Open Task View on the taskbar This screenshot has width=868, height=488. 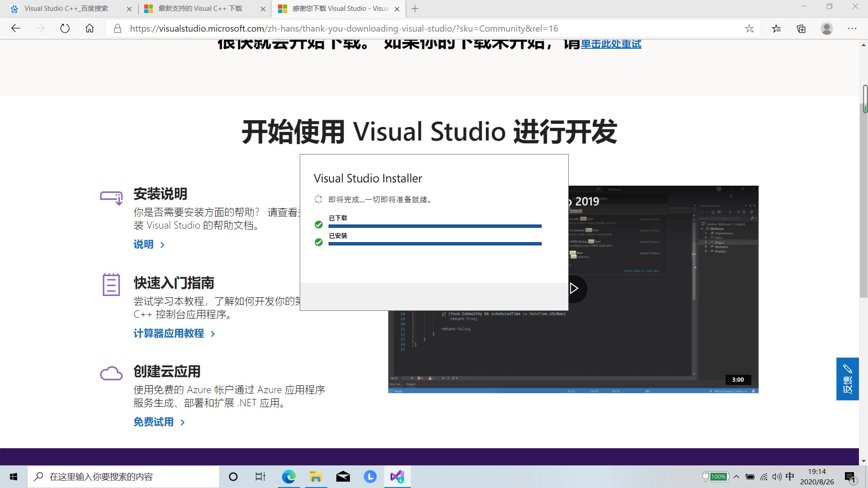click(260, 477)
